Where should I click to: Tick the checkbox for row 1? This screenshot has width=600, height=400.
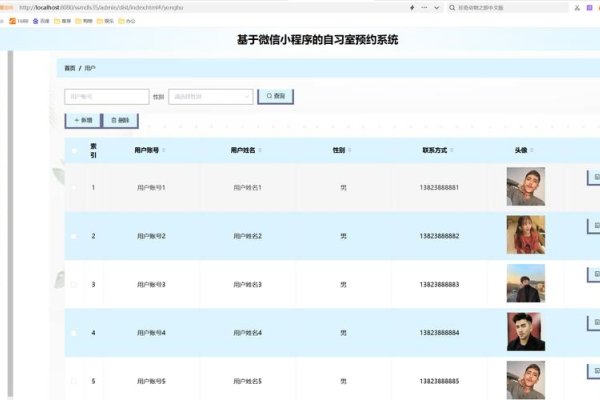tap(74, 188)
